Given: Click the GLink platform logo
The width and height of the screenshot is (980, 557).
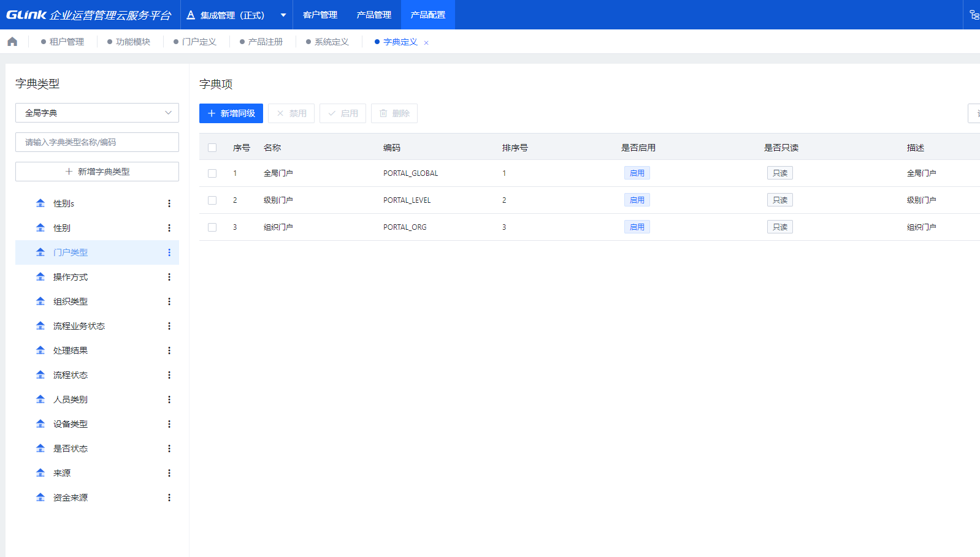Looking at the screenshot, I should pyautogui.click(x=88, y=15).
